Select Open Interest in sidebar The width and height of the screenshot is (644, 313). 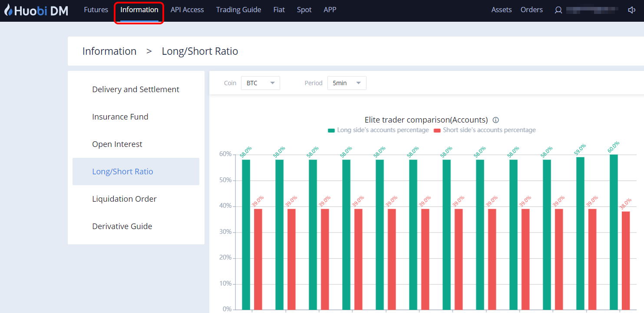pyautogui.click(x=136, y=144)
